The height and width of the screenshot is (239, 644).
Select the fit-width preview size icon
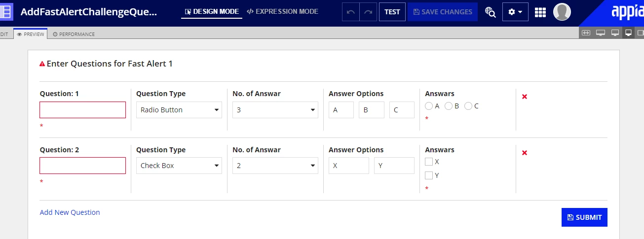point(586,33)
